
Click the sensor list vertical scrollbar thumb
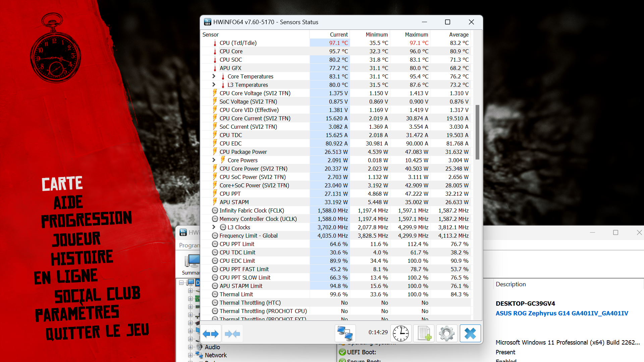pos(477,132)
